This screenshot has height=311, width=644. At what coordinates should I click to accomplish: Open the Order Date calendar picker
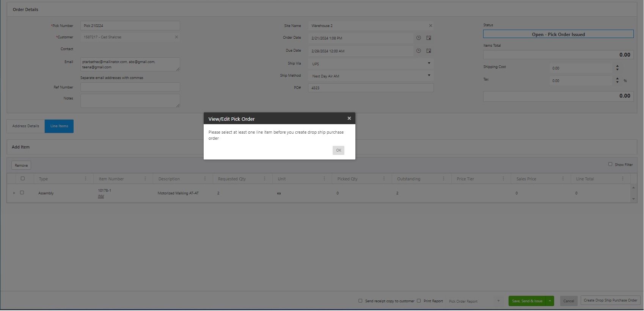tap(429, 38)
